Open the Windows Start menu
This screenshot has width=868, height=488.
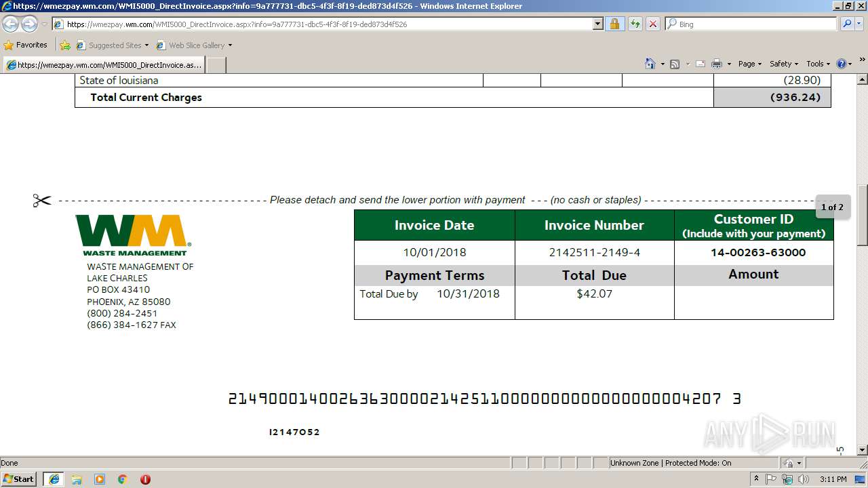point(19,479)
